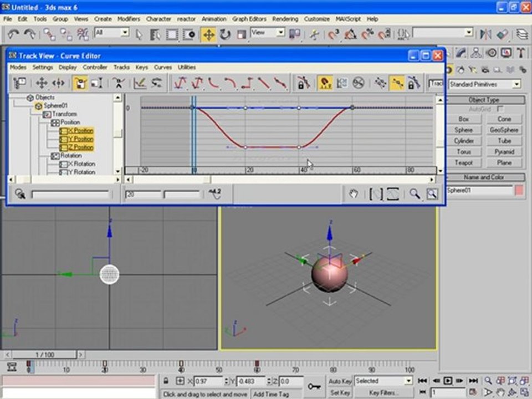The width and height of the screenshot is (532, 399).
Task: Click the Cylinder primitive button
Action: (463, 141)
